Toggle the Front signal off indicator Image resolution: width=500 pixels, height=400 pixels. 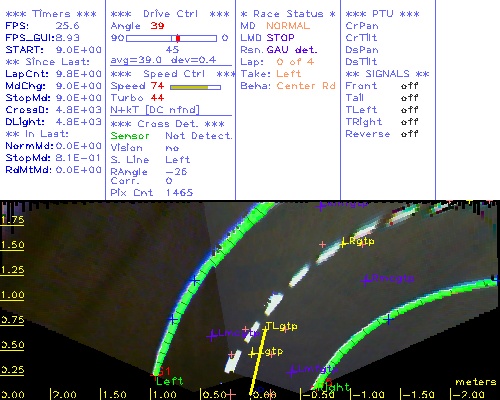pyautogui.click(x=409, y=86)
